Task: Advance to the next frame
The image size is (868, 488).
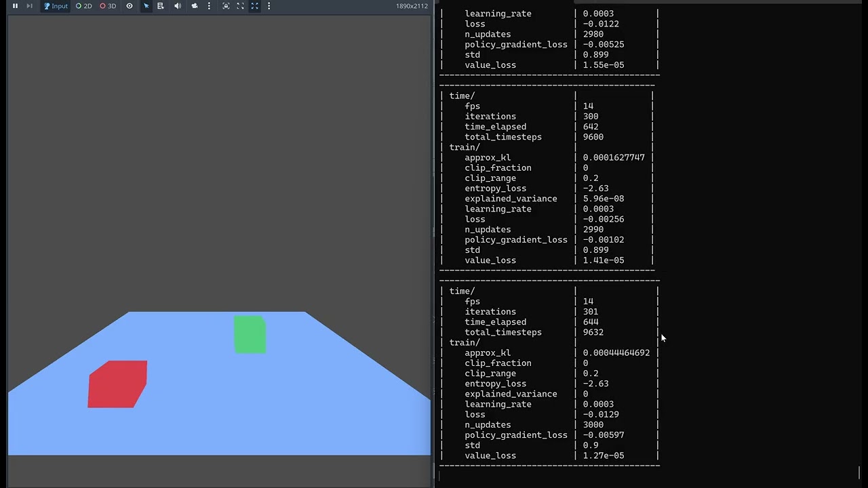Action: tap(29, 6)
